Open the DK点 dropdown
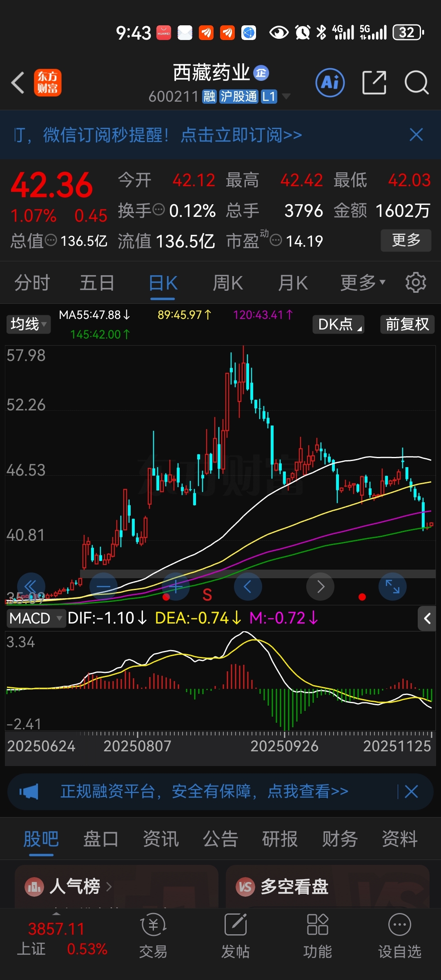The height and width of the screenshot is (980, 441). pyautogui.click(x=339, y=324)
